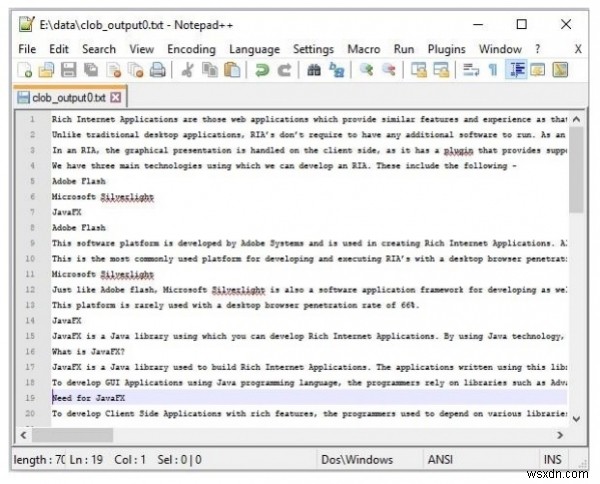Click the Ln : 19 status field

pyautogui.click(x=86, y=459)
